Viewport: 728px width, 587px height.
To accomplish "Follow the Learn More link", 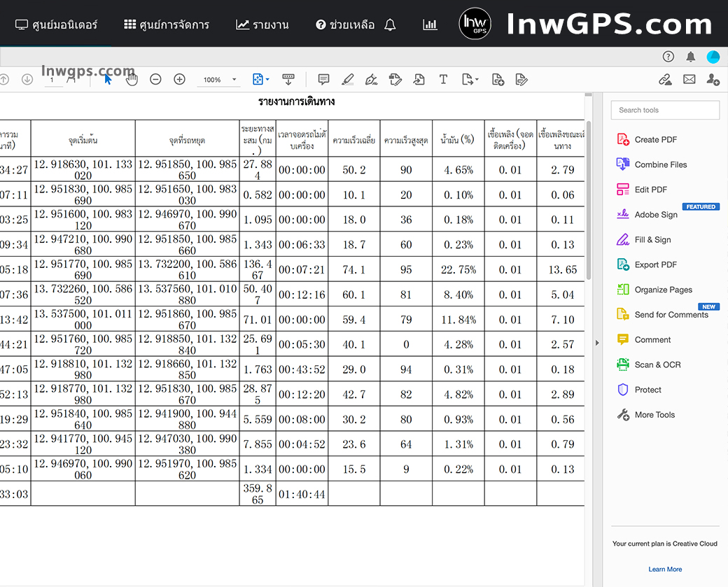I will point(664,569).
